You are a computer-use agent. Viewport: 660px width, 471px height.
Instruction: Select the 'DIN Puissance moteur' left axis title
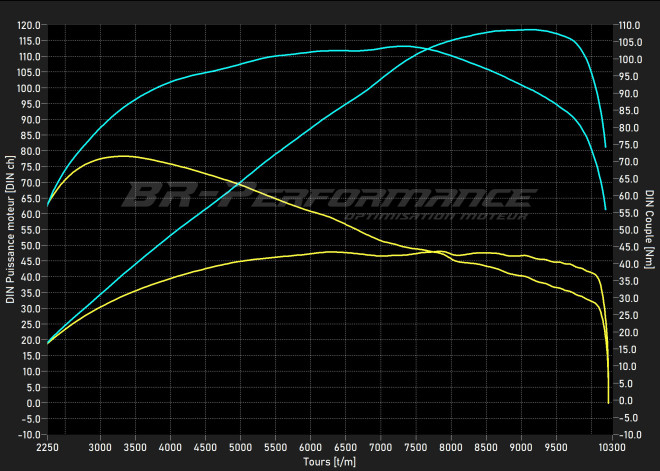pyautogui.click(x=10, y=229)
